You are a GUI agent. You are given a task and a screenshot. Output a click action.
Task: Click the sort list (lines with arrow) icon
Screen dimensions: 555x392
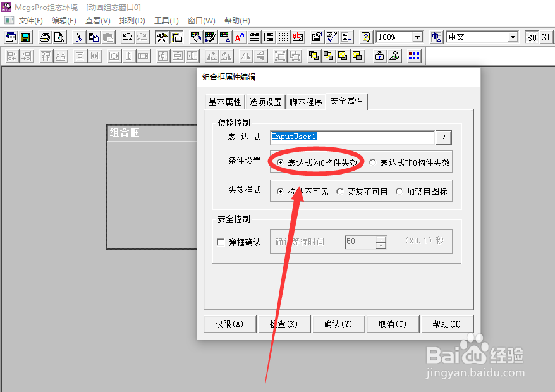click(346, 37)
